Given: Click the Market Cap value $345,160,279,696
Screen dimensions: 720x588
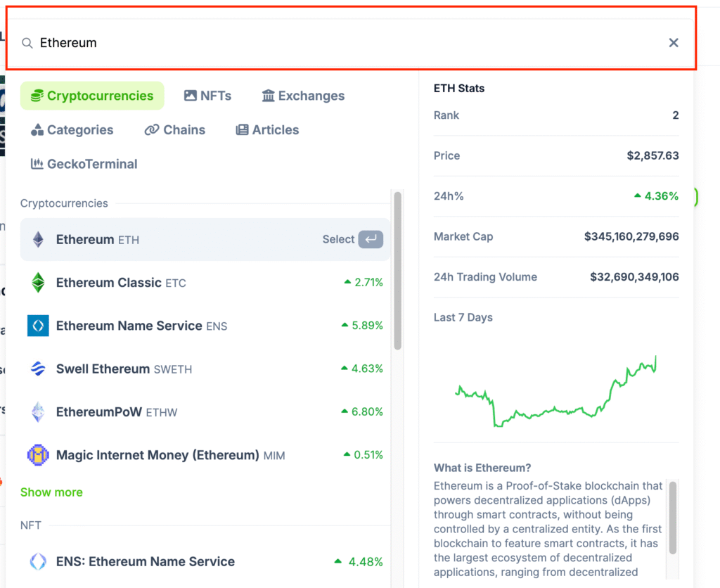Looking at the screenshot, I should coord(631,236).
